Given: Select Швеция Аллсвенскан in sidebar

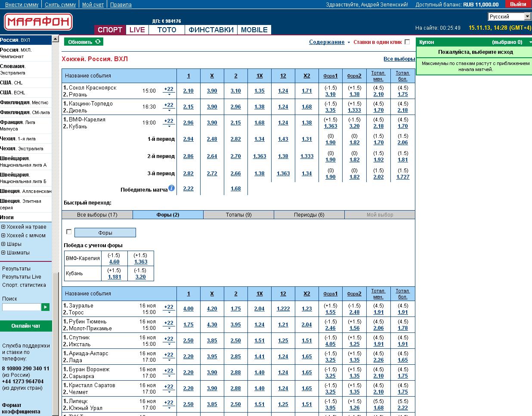Looking at the screenshot, I should click(x=25, y=191).
